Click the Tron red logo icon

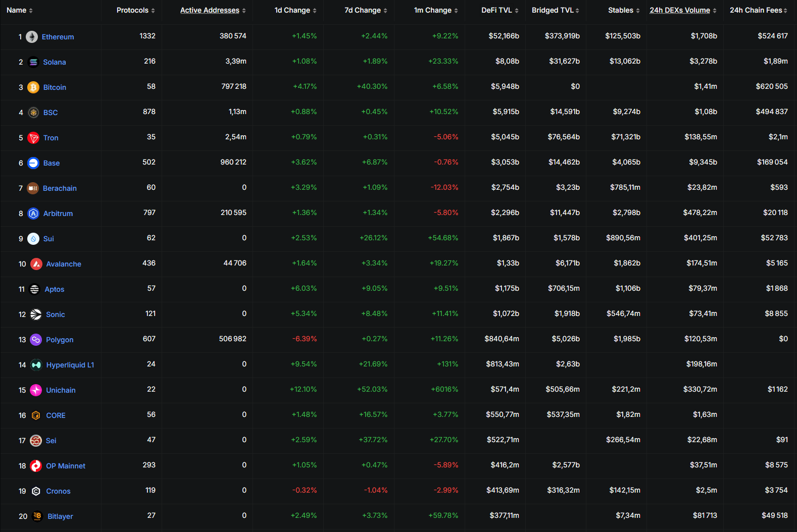point(33,138)
